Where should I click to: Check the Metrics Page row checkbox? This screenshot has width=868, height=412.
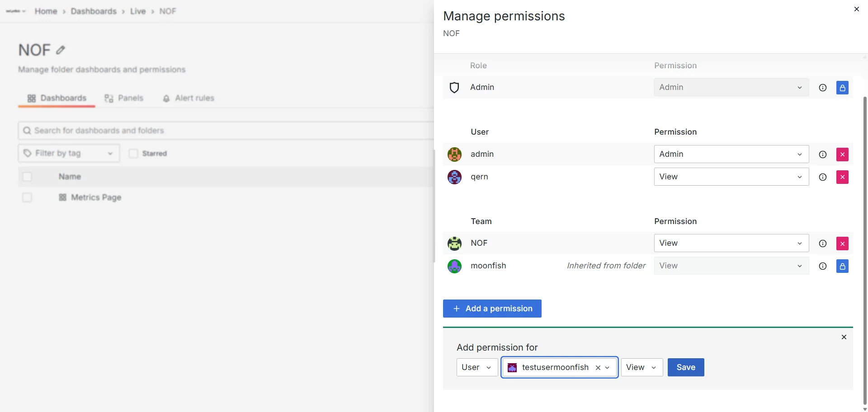[27, 197]
